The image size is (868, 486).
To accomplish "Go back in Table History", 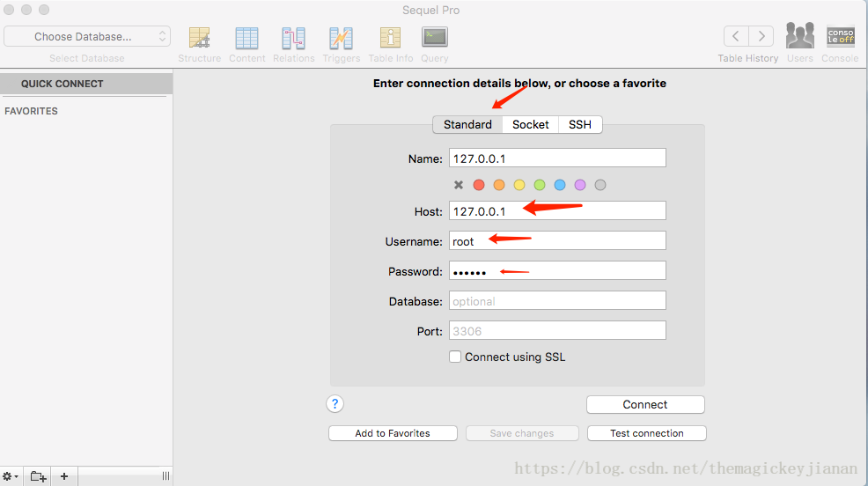I will click(x=736, y=36).
